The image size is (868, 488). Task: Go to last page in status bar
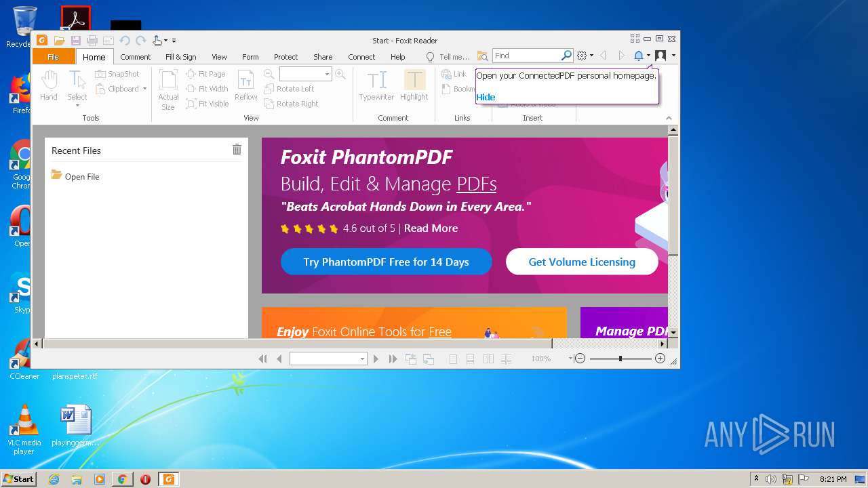coord(393,359)
